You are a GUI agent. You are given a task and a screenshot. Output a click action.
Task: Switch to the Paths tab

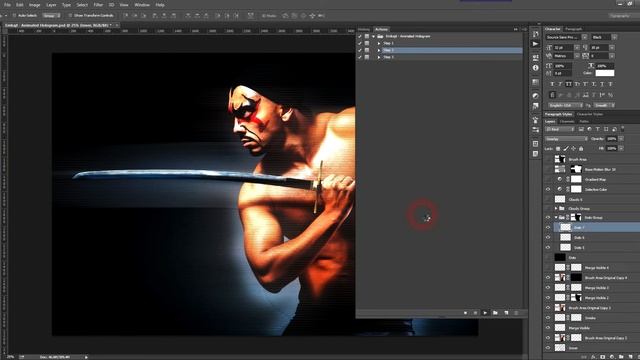point(584,121)
